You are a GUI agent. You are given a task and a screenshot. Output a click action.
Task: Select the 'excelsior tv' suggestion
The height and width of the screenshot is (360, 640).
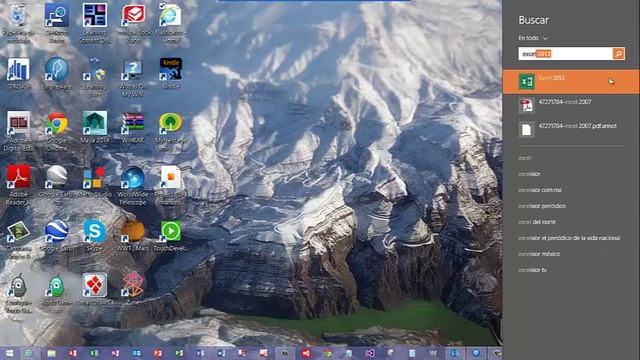point(532,270)
